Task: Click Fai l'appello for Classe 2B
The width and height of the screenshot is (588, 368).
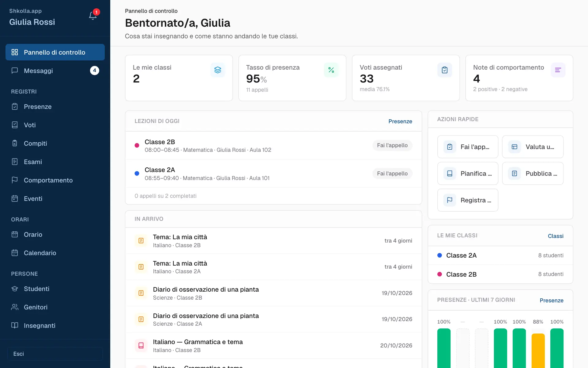Action: [392, 145]
